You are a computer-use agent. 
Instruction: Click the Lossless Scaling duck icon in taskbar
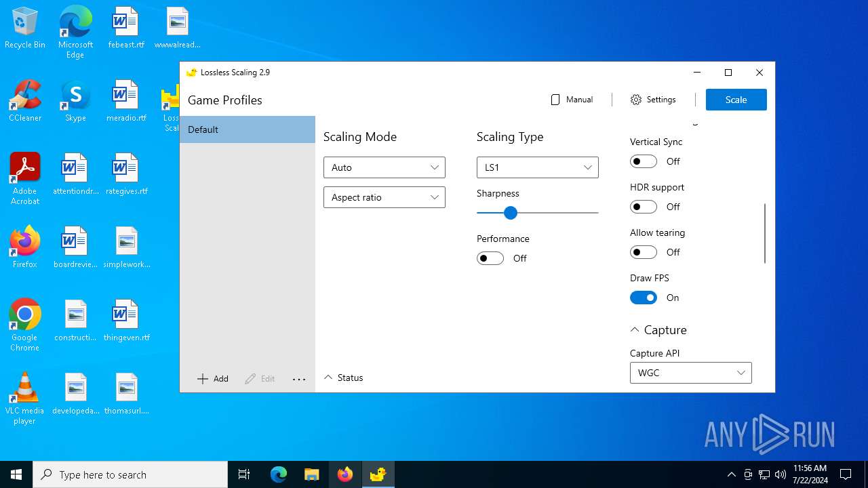point(378,474)
